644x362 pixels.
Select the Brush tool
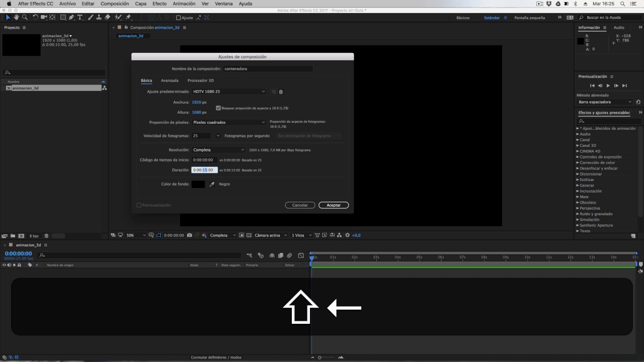pyautogui.click(x=91, y=18)
